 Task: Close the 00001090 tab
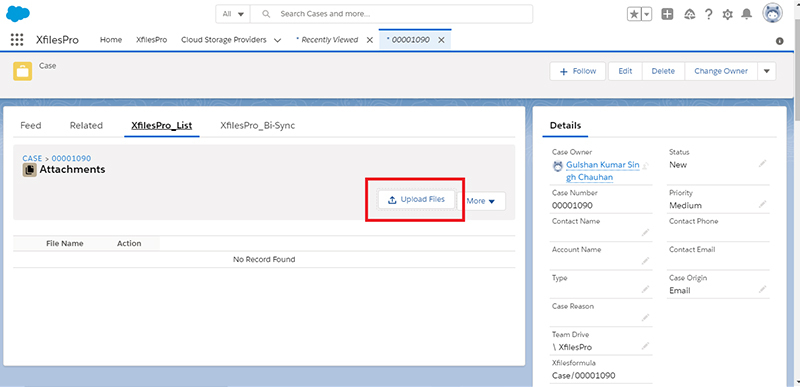(442, 40)
